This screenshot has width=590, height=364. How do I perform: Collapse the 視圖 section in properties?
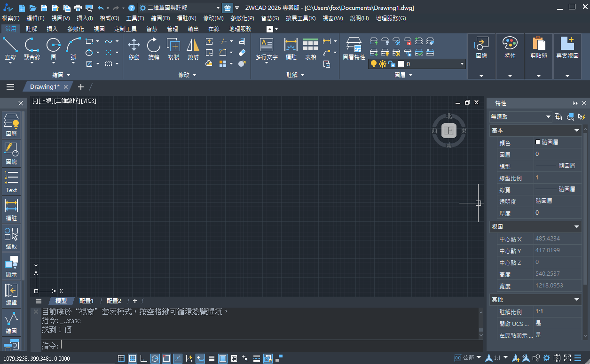[x=577, y=227]
